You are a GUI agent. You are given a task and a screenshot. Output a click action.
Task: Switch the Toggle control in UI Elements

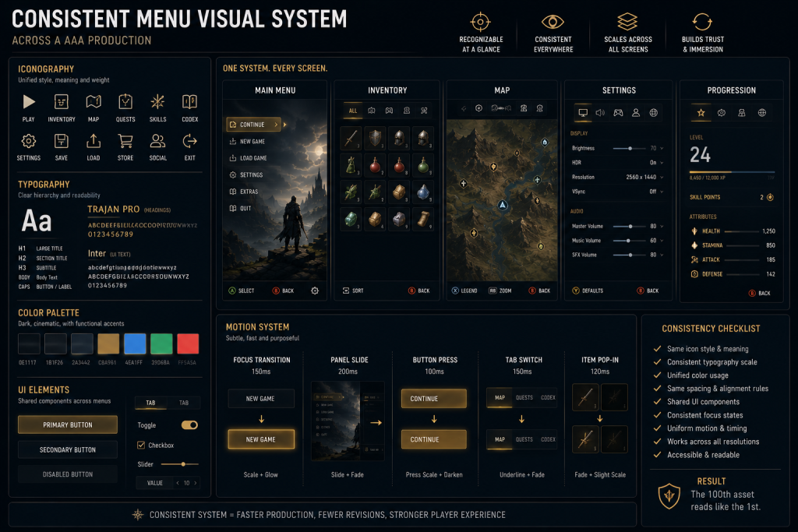tap(189, 425)
